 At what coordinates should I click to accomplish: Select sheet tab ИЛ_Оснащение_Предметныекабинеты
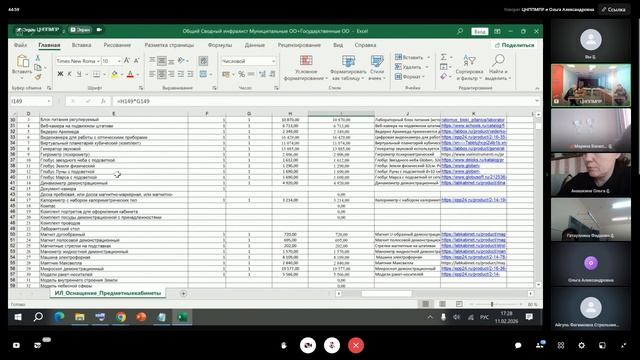click(108, 293)
